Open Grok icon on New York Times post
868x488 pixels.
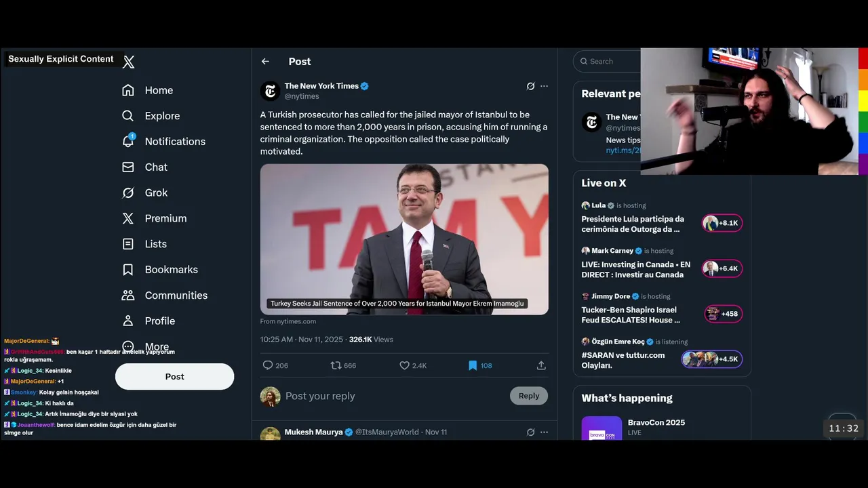pos(530,86)
